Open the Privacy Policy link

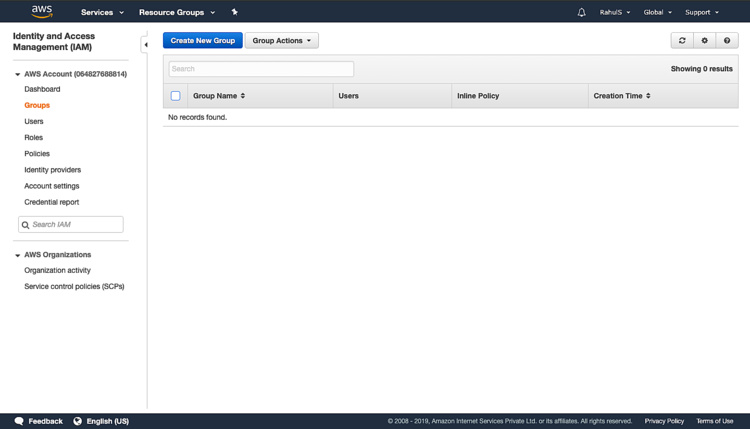[664, 421]
